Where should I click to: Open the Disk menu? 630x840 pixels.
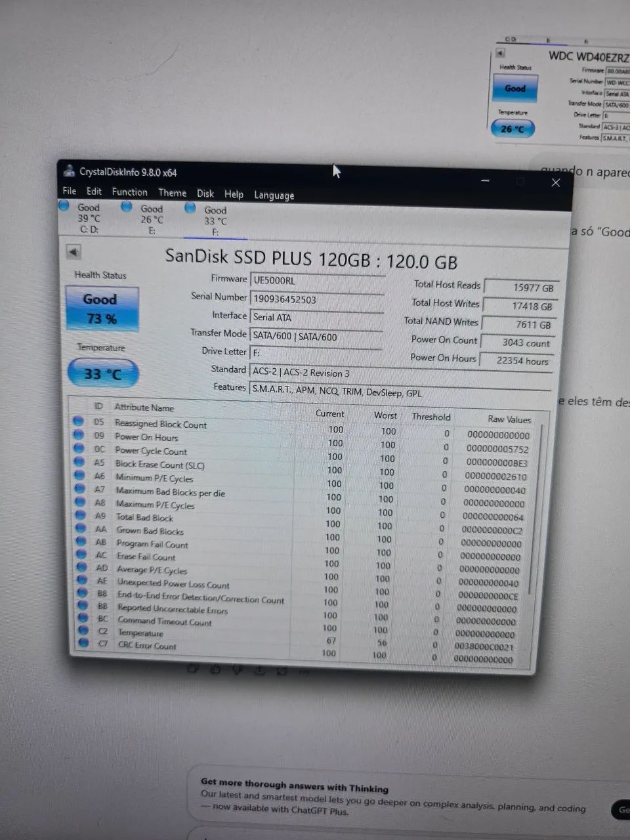(205, 194)
